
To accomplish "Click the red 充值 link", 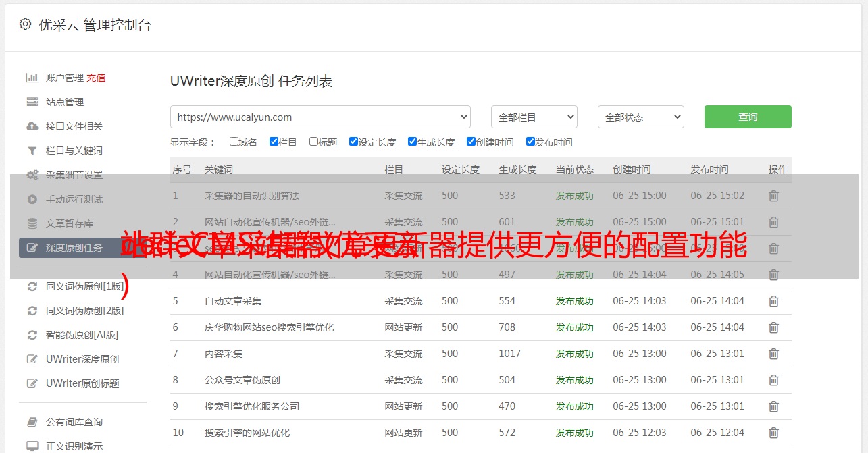I will click(96, 78).
